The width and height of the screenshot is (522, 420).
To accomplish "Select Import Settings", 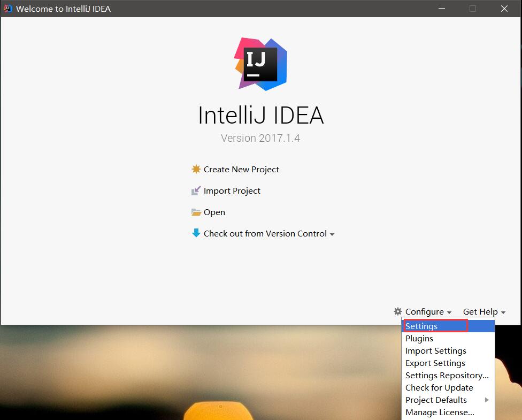I will point(435,350).
